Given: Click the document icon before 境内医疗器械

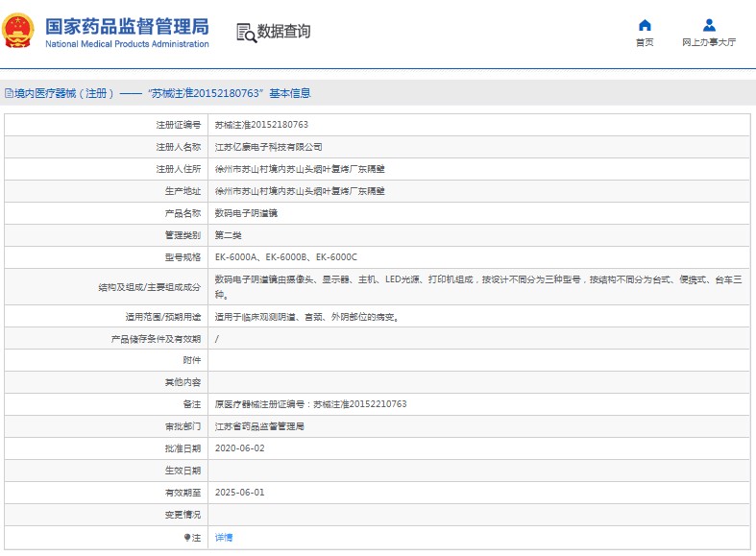Looking at the screenshot, I should click(x=9, y=94).
